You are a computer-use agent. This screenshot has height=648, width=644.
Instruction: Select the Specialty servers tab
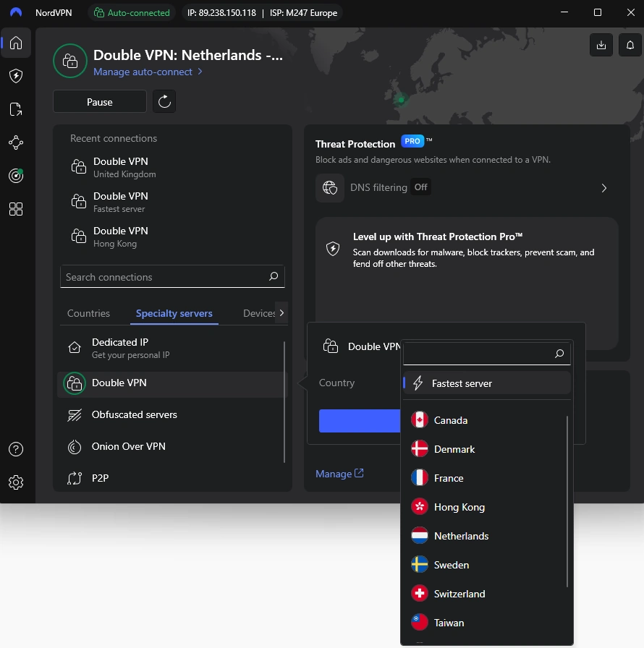174,314
